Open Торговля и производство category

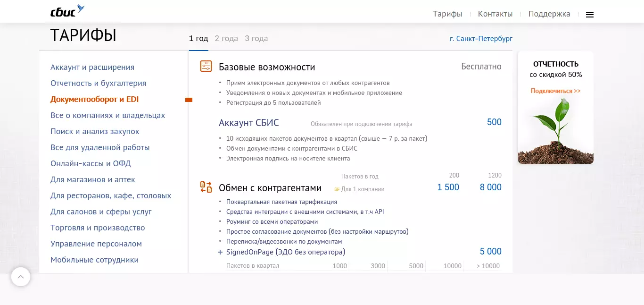(98, 228)
